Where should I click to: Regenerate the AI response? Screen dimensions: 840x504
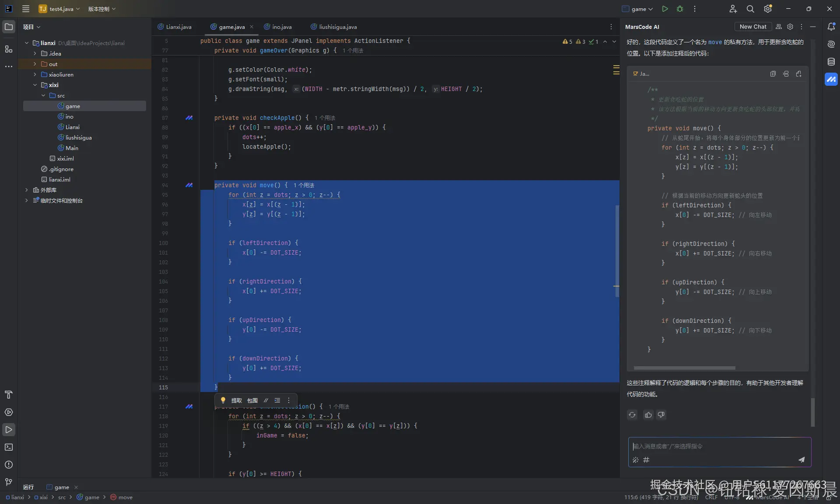[632, 415]
